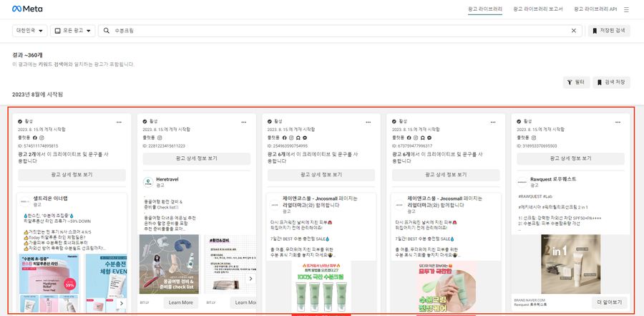This screenshot has height=316, width=644.
Task: Click Instagram platform icon on Rawquest card
Action: pos(534,138)
